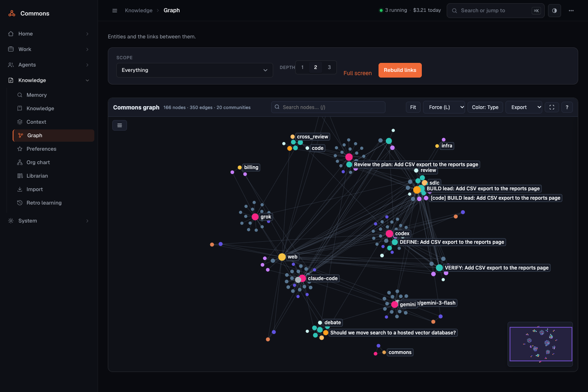
Task: Click the Import download icon
Action: (x=20, y=189)
